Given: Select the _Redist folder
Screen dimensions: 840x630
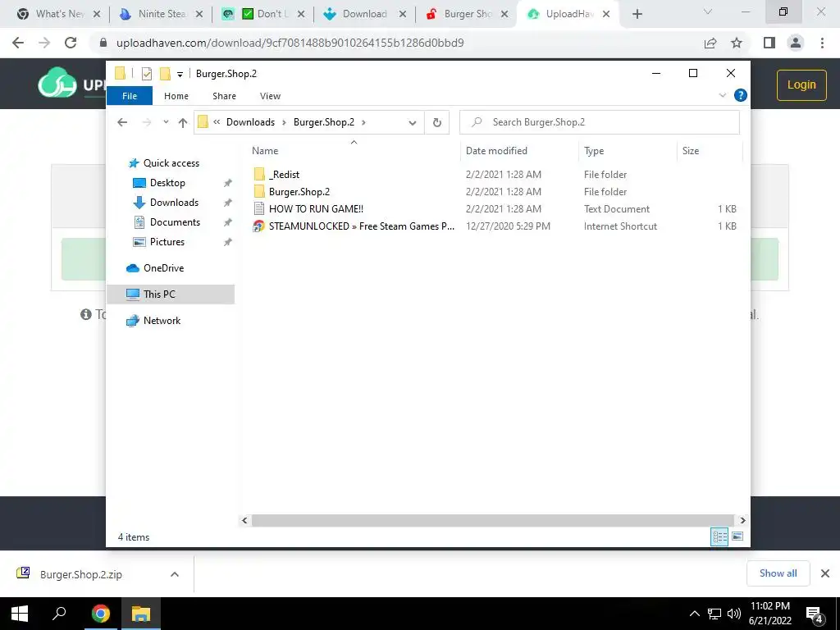Looking at the screenshot, I should [284, 174].
